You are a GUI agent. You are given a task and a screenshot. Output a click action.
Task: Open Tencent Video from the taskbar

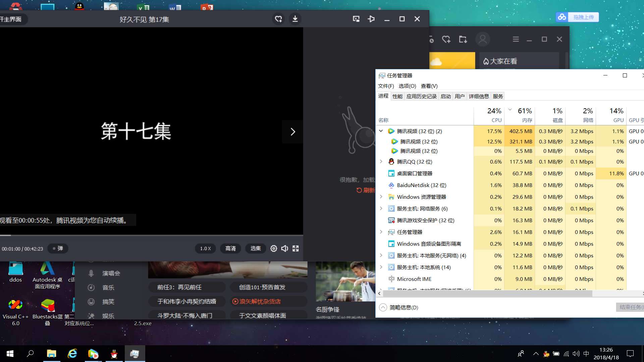coord(93,354)
